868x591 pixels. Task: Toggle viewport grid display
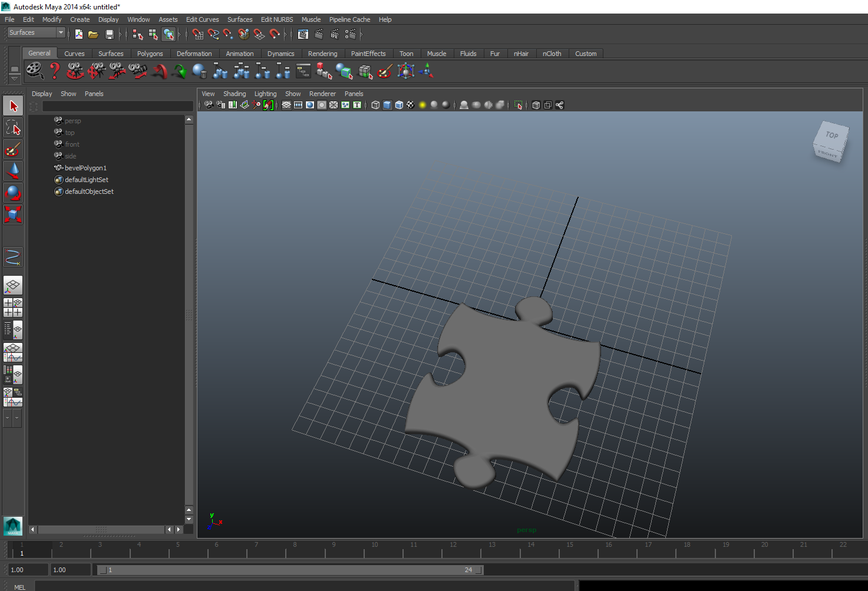tap(286, 105)
